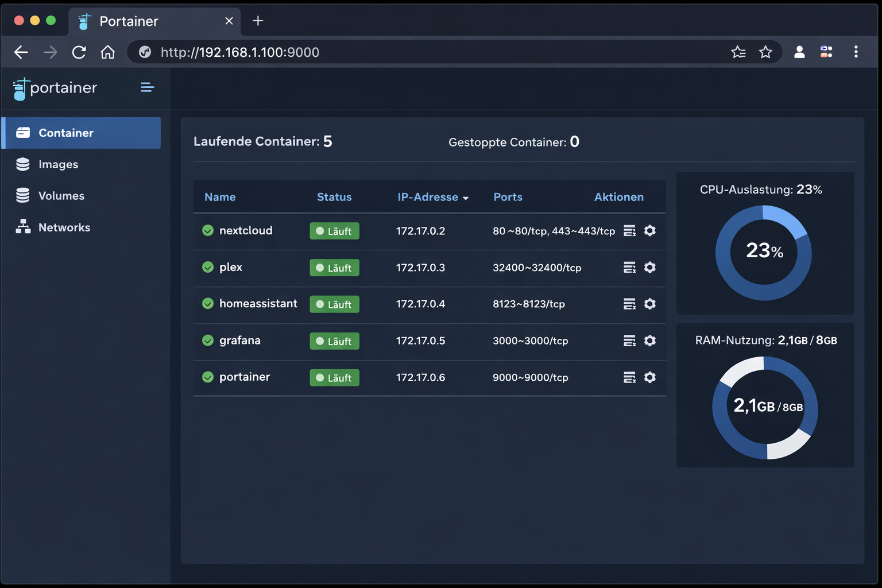Viewport: 882px width, 588px height.
Task: Sort containers by the Name column
Action: [220, 197]
